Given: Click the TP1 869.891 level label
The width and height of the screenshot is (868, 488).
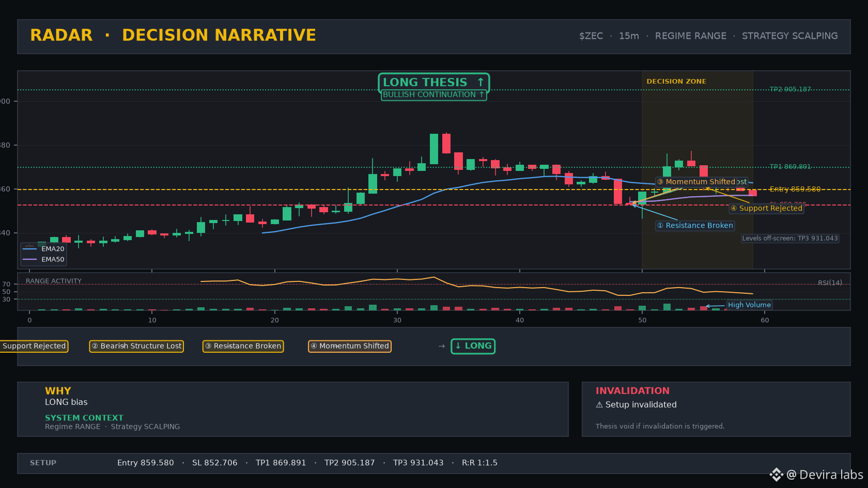Looking at the screenshot, I should pos(790,167).
